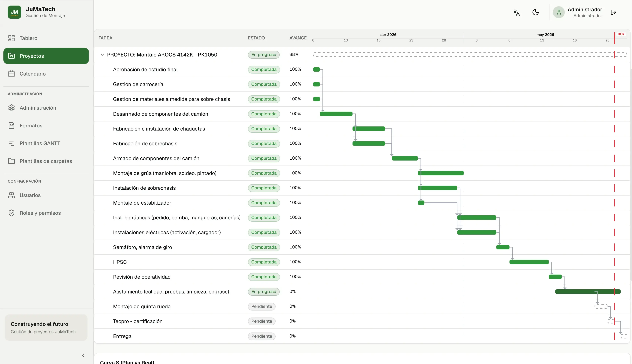The image size is (632, 364).
Task: Collapse the PROYECTO Montaje AROCS row
Action: point(102,54)
